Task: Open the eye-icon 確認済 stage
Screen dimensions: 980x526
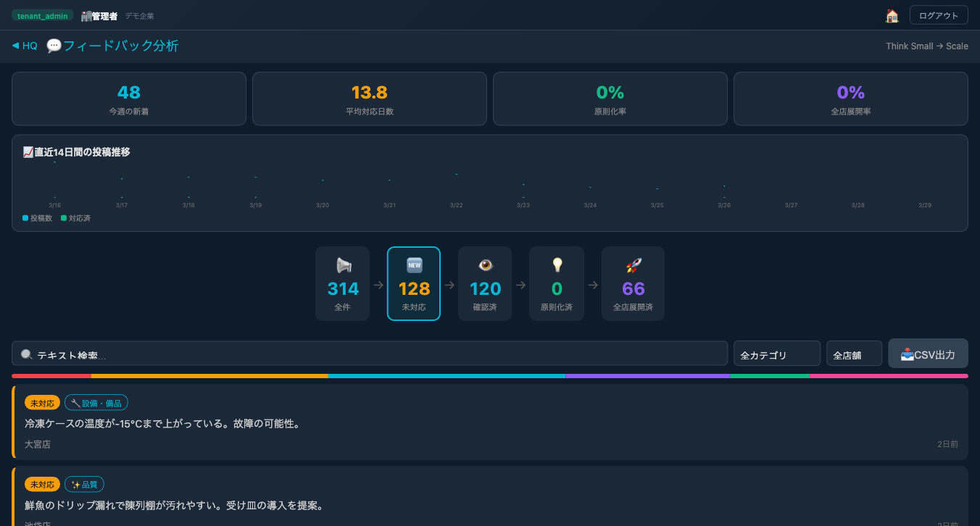Action: 485,283
